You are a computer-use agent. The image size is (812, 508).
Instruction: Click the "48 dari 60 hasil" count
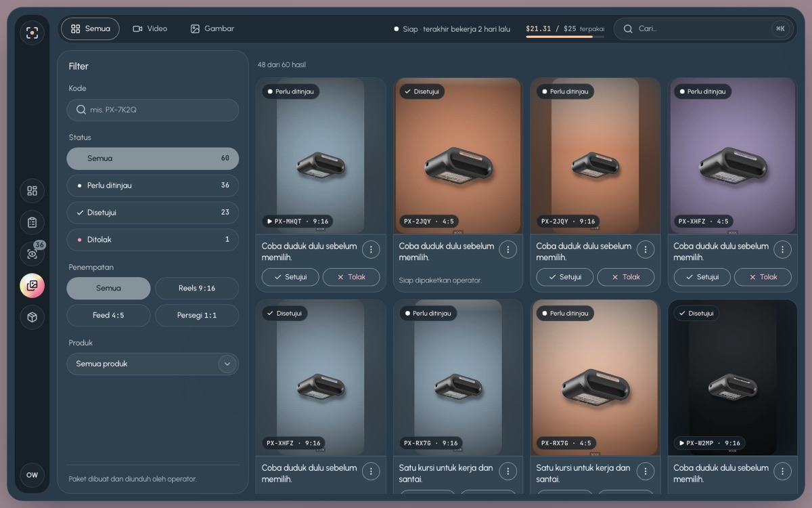tap(281, 65)
